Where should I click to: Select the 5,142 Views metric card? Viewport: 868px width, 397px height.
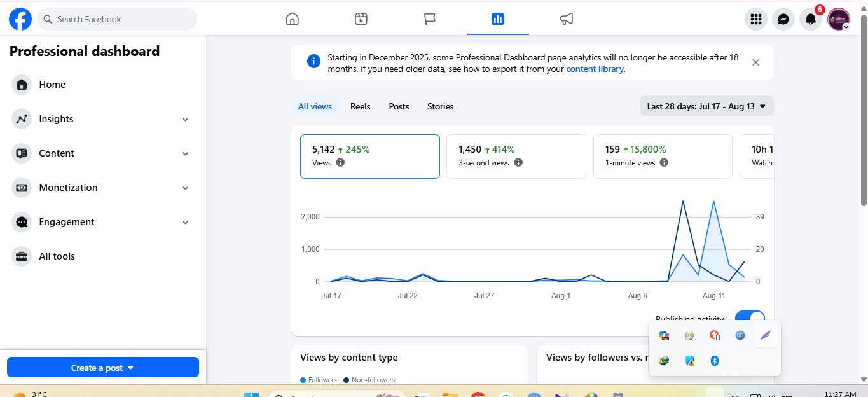pos(369,157)
